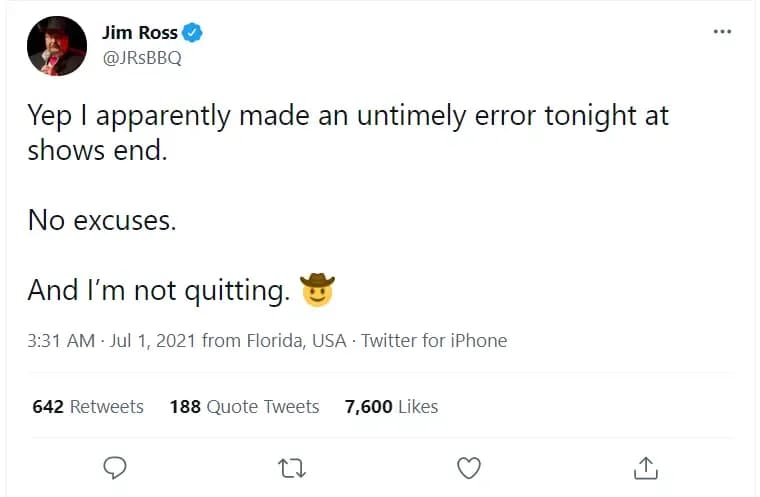Retweet this tweet using the retweet icon

point(292,467)
